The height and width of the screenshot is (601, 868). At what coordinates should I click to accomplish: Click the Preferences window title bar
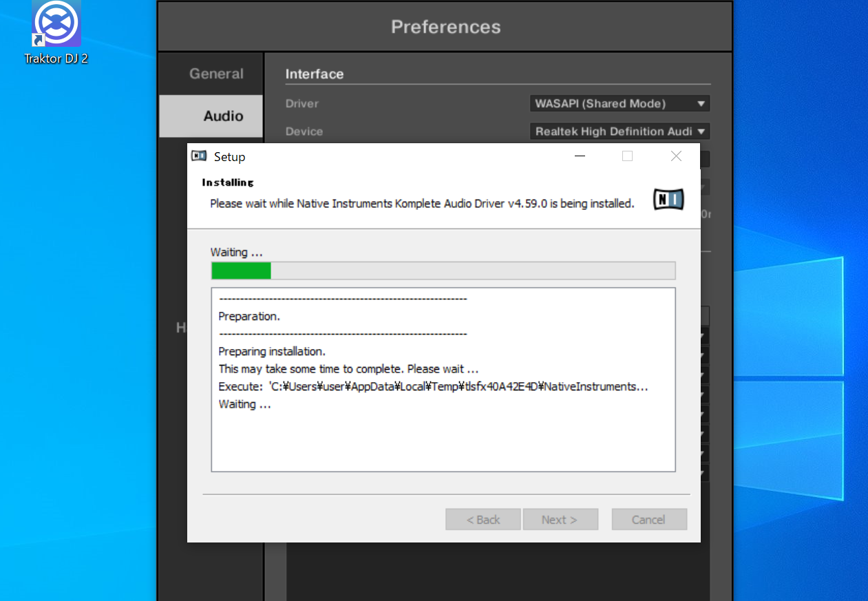coord(445,27)
